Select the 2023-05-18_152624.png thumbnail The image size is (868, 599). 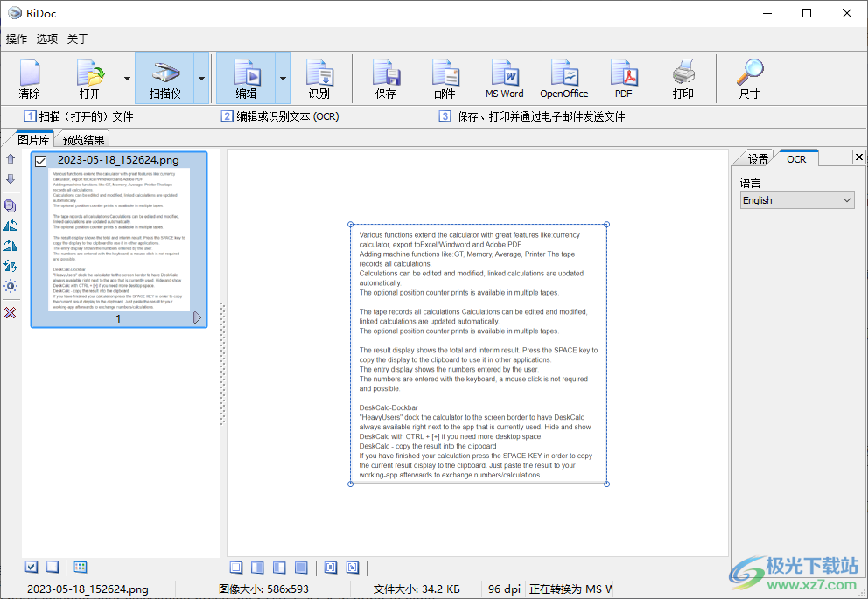(x=119, y=240)
